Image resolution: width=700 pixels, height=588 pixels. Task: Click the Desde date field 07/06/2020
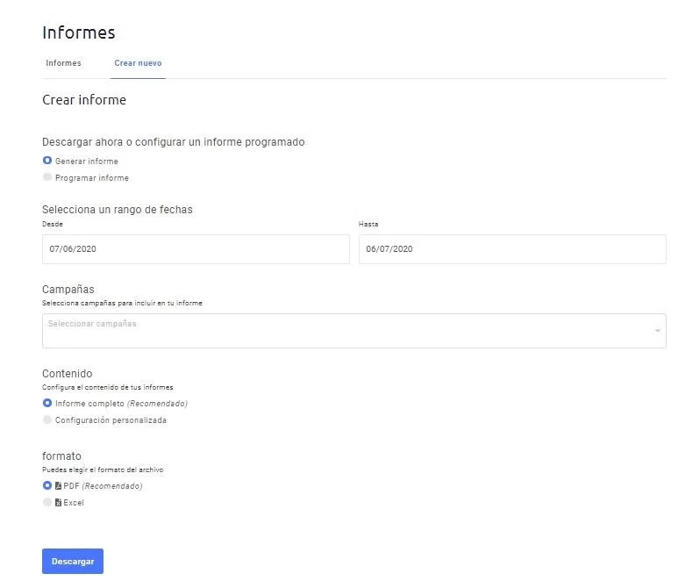coord(196,249)
